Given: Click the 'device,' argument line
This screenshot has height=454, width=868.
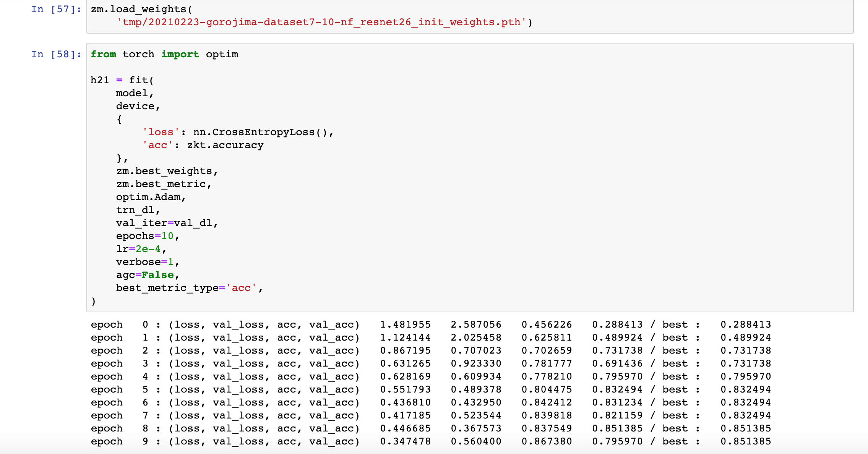Looking at the screenshot, I should click(138, 106).
